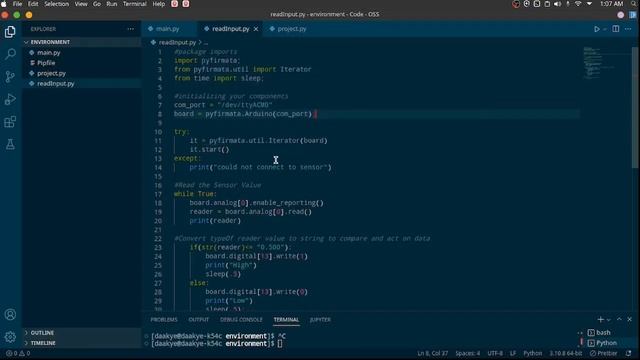Open the Help menu
The width and height of the screenshot is (640, 360).
click(x=158, y=4)
